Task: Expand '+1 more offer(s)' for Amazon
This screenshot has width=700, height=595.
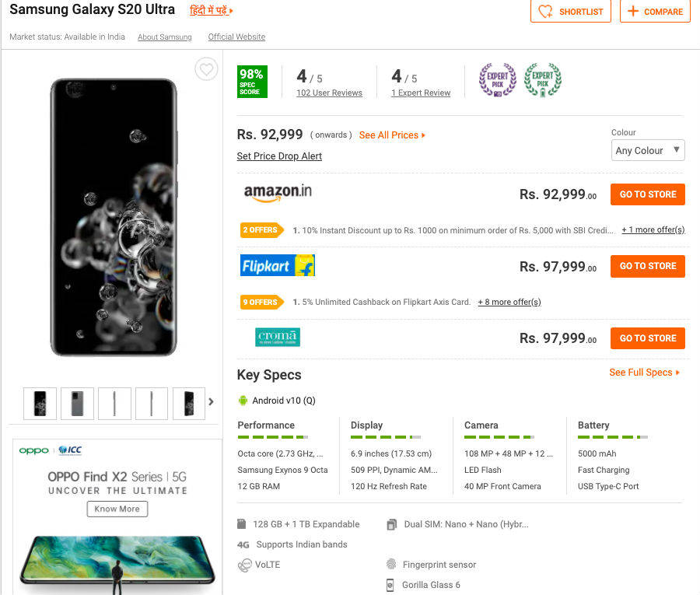Action: 653,230
